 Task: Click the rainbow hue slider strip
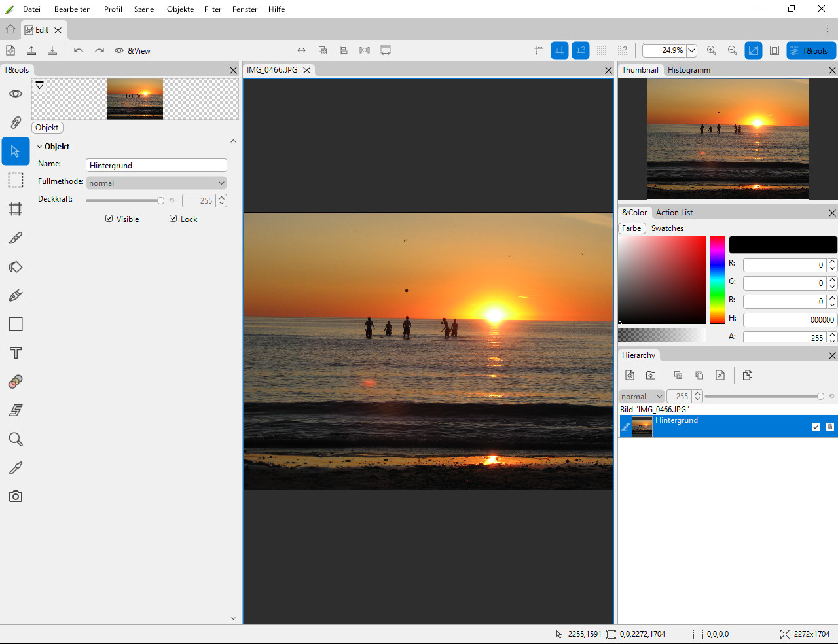pyautogui.click(x=718, y=279)
